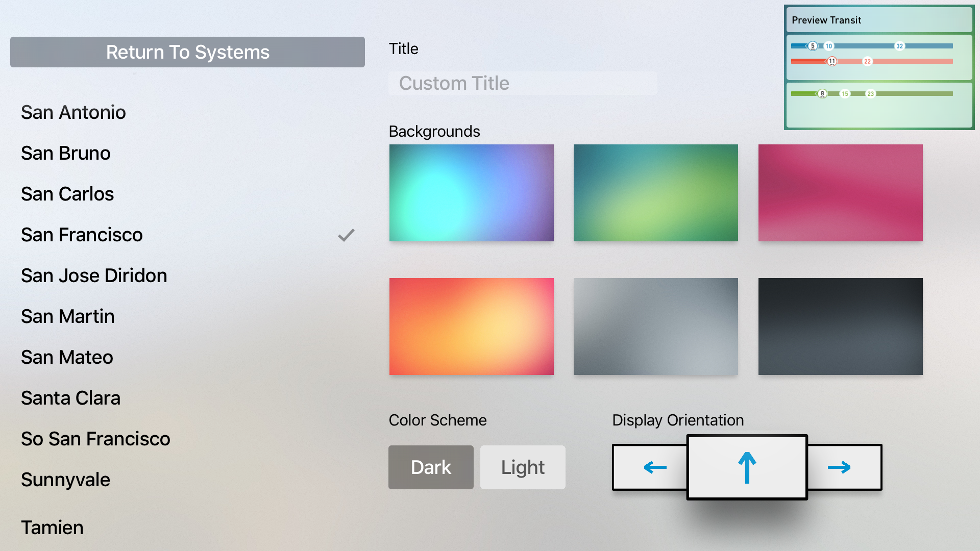Click stop marker 23 on the green preview line
The width and height of the screenshot is (980, 551).
click(870, 93)
